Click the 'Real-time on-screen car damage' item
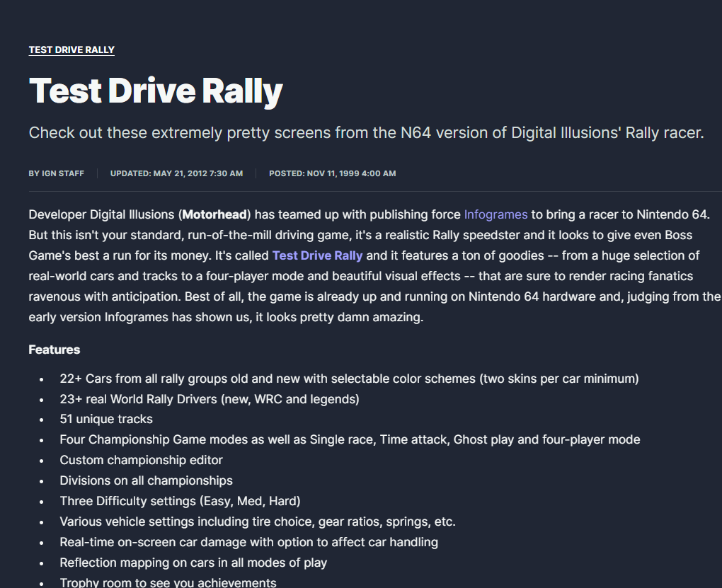 [248, 543]
